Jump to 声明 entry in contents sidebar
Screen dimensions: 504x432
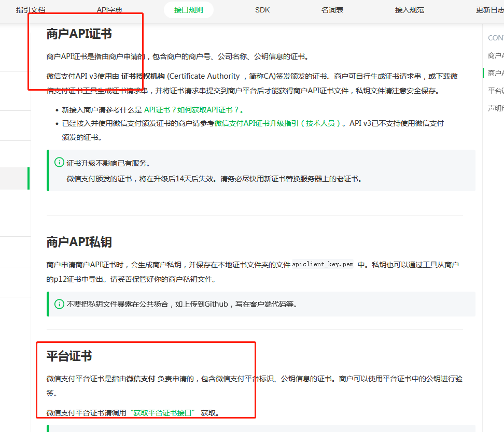(496, 108)
